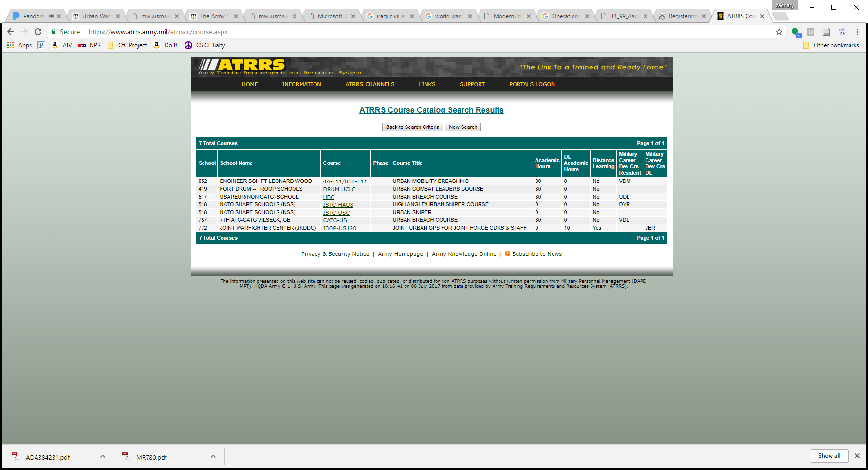Open course link 4A-F11/030-F11
The width and height of the screenshot is (868, 470).
(345, 181)
